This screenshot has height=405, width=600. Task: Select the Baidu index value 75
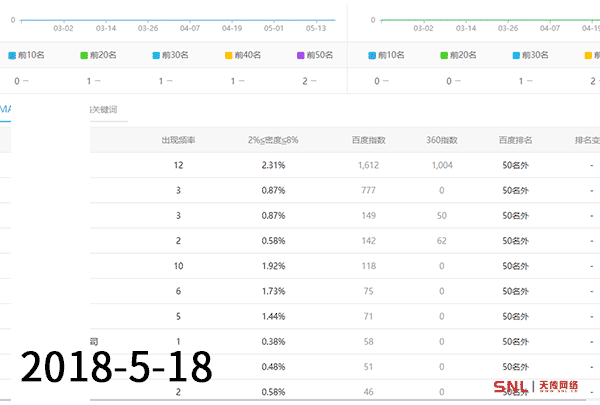368,291
